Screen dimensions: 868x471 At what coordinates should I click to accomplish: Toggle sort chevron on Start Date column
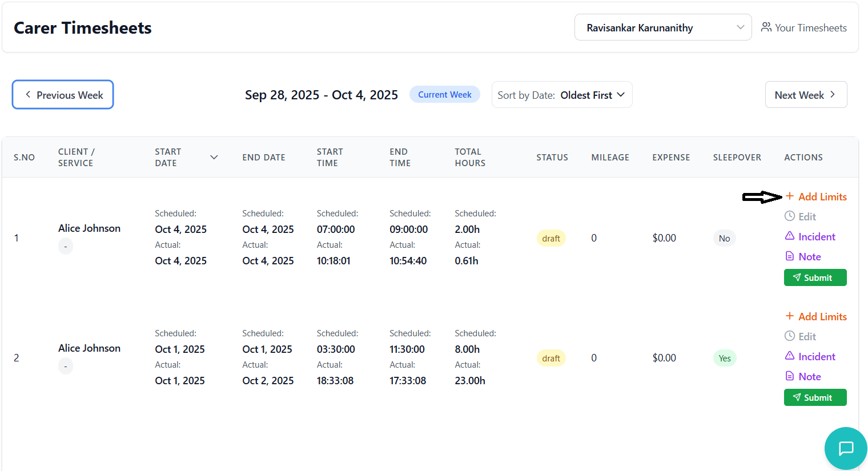tap(214, 157)
